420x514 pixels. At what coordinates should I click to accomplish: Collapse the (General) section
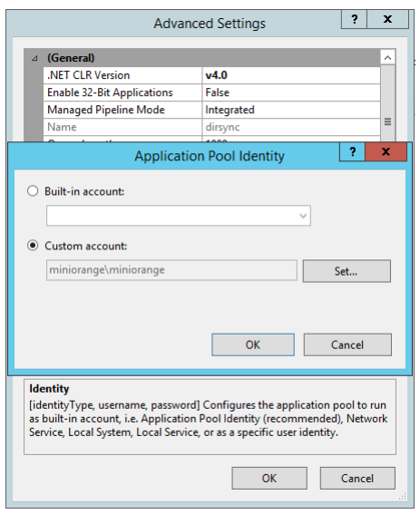coord(34,58)
